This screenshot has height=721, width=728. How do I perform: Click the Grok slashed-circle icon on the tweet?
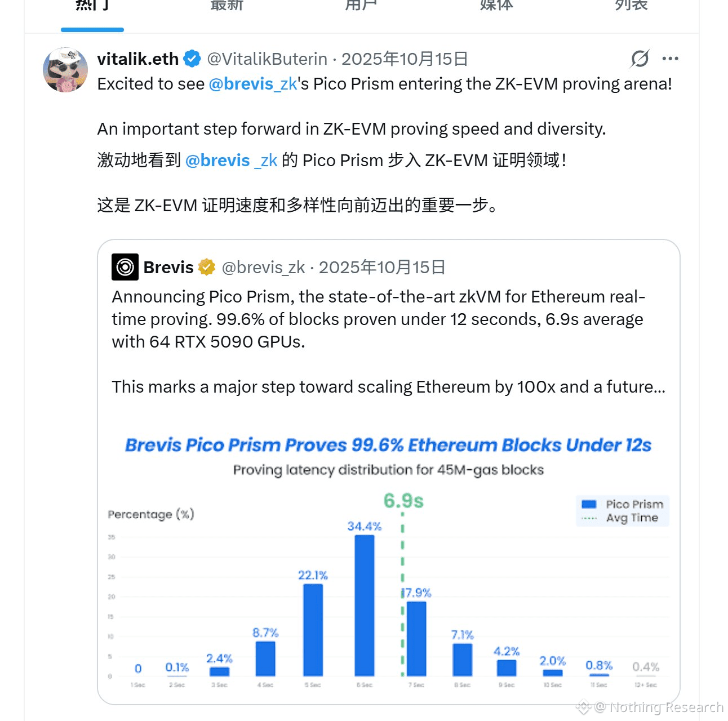[640, 59]
